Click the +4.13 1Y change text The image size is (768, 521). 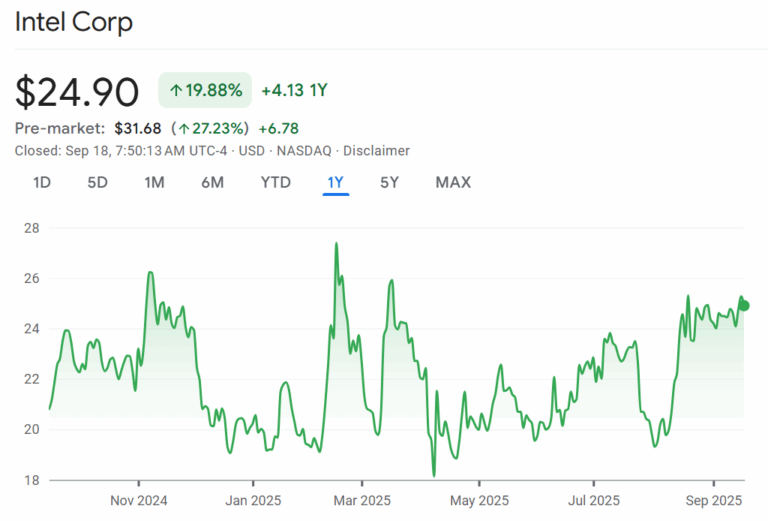294,90
